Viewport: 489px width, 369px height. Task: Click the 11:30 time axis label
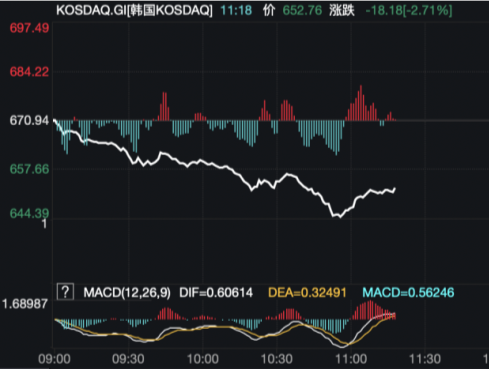[425, 359]
